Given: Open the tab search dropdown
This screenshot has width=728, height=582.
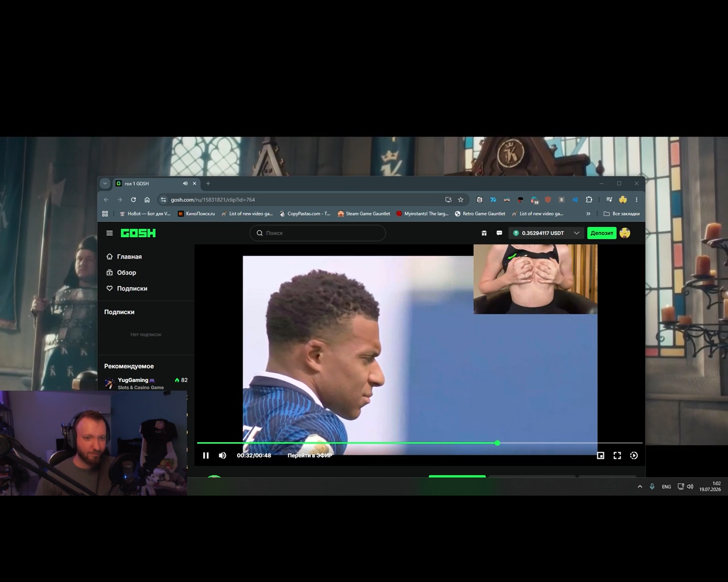Looking at the screenshot, I should tap(105, 184).
